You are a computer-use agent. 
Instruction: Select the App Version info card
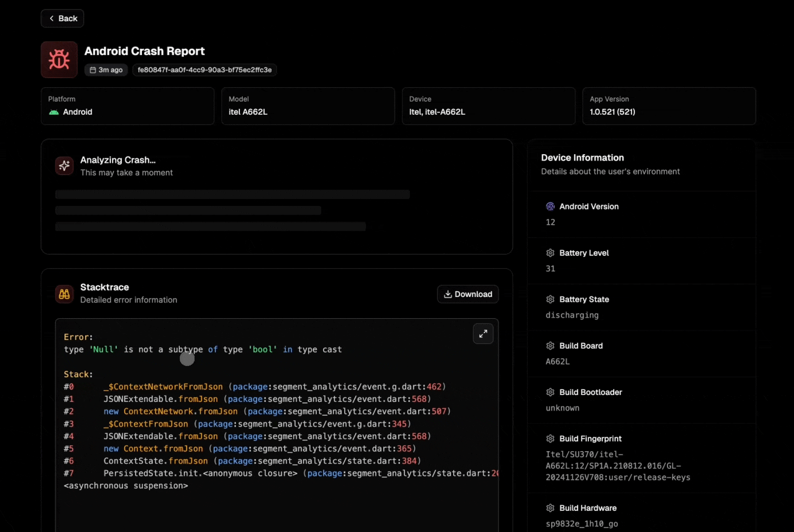tap(668, 106)
